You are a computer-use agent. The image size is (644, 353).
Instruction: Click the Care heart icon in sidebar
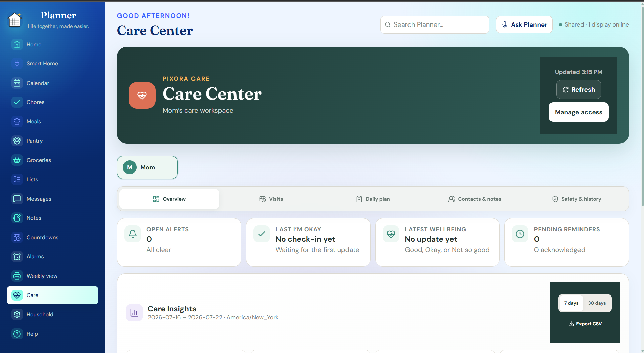coord(17,295)
